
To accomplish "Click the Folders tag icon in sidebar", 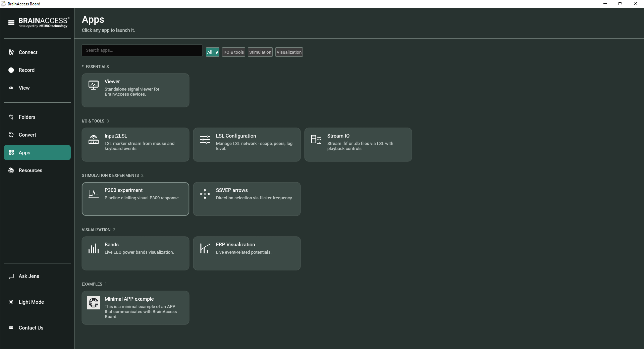I will (11, 117).
